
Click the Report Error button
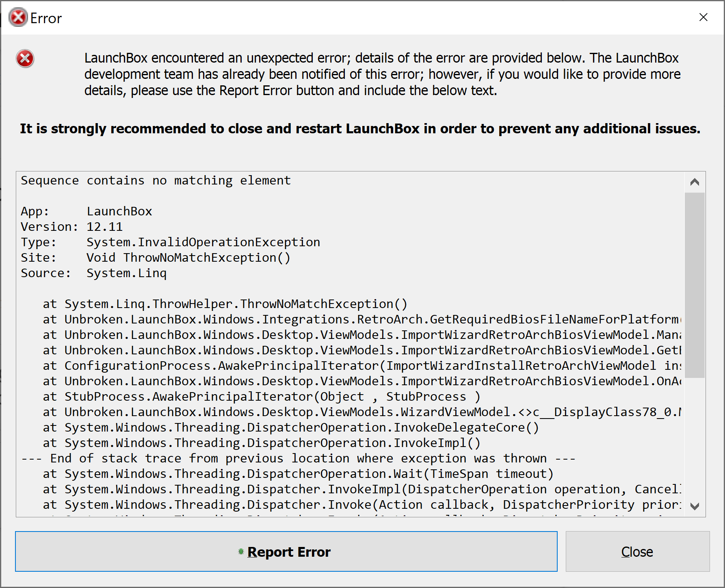[x=286, y=551]
